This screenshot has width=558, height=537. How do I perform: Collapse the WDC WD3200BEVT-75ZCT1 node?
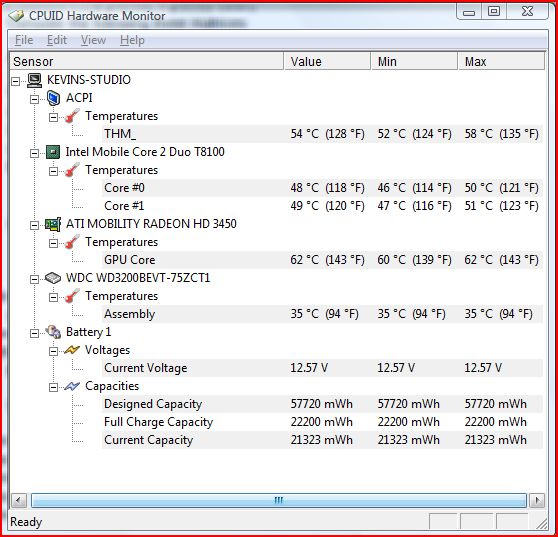(x=34, y=279)
